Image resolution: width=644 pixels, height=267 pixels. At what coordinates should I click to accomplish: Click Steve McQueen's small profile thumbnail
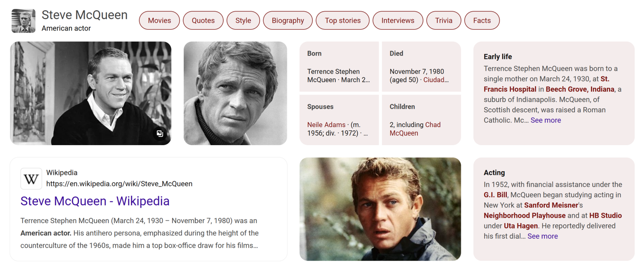click(23, 21)
